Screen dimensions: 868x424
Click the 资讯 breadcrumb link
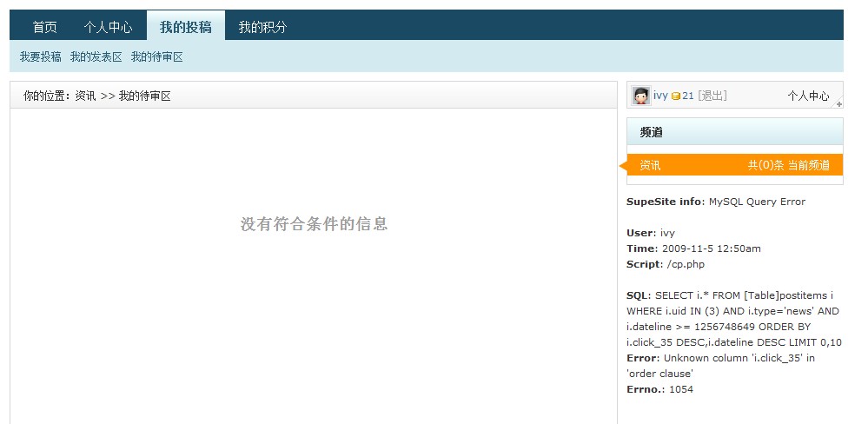(x=85, y=96)
